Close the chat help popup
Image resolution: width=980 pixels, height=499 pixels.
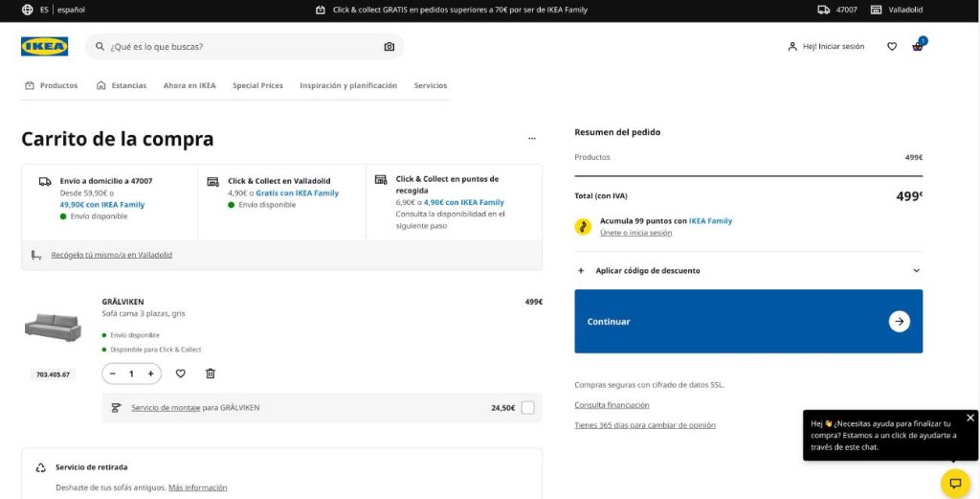pos(969,418)
